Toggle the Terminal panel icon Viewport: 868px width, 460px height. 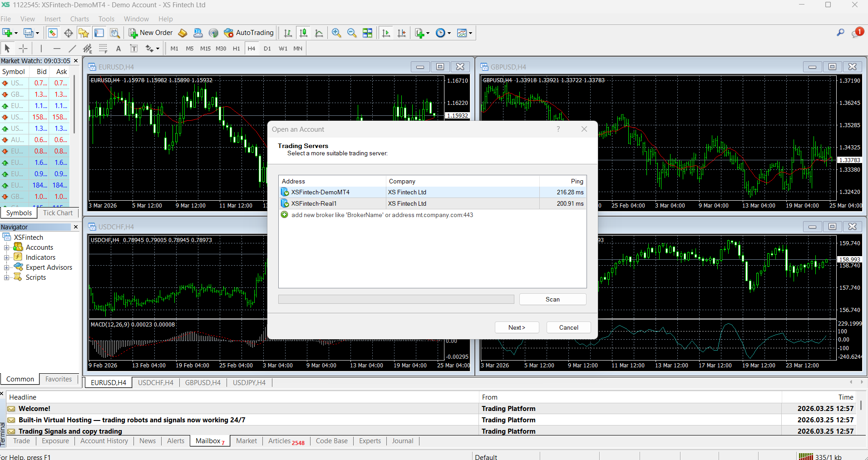[99, 33]
